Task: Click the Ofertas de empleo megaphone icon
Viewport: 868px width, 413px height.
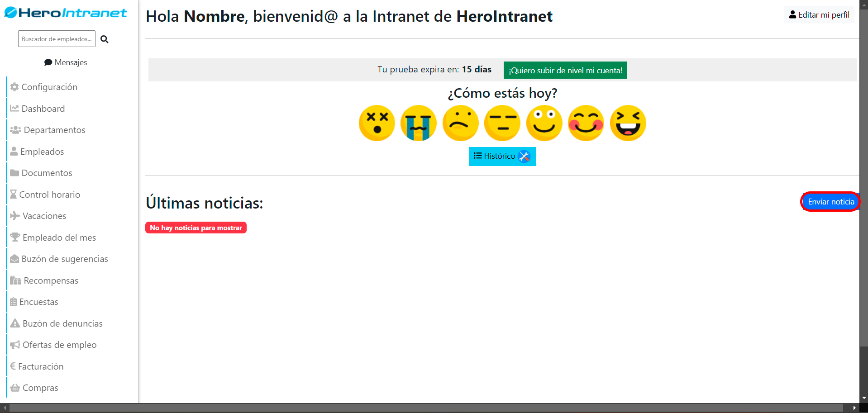Action: [15, 345]
